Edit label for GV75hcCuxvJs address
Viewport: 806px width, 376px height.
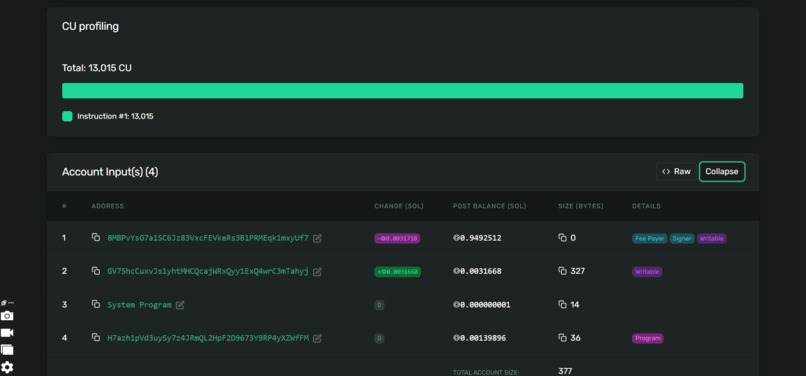pyautogui.click(x=317, y=272)
